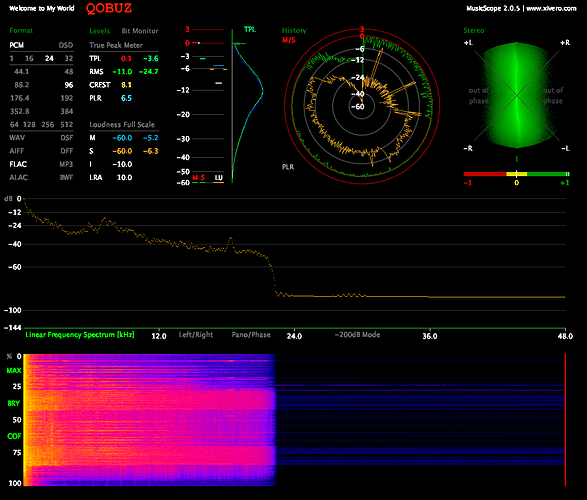The image size is (587, 500).
Task: Click the 352.8 sample rate value
Action: pos(19,111)
